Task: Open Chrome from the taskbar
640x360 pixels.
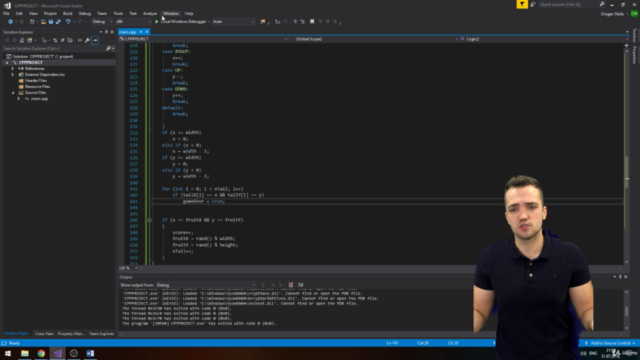Action: pyautogui.click(x=41, y=353)
